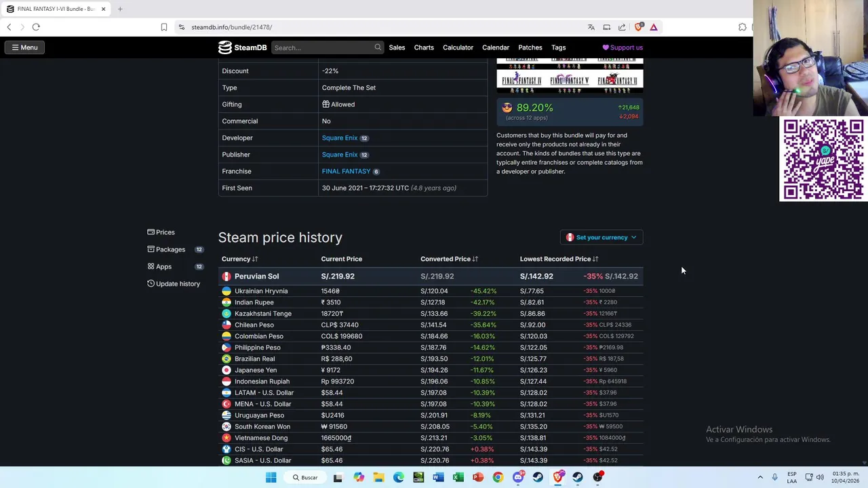868x488 pixels.
Task: Sort table by Converted Price column
Action: tap(449, 259)
